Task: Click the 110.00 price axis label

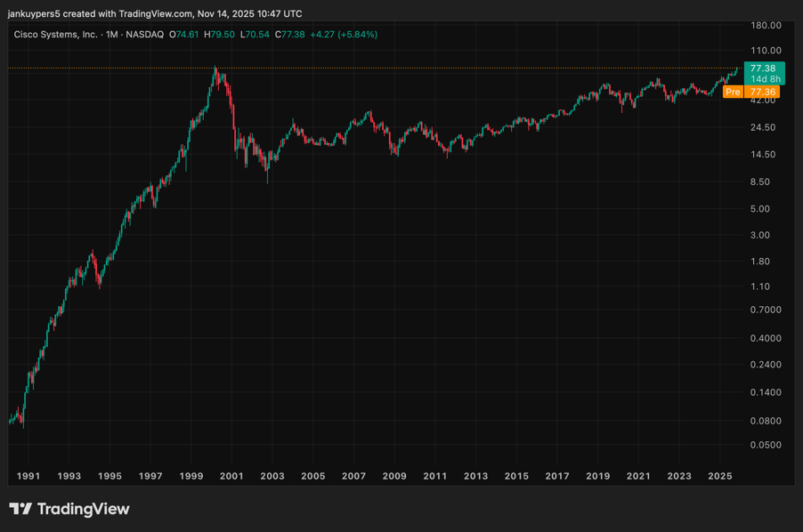Action: coord(766,50)
